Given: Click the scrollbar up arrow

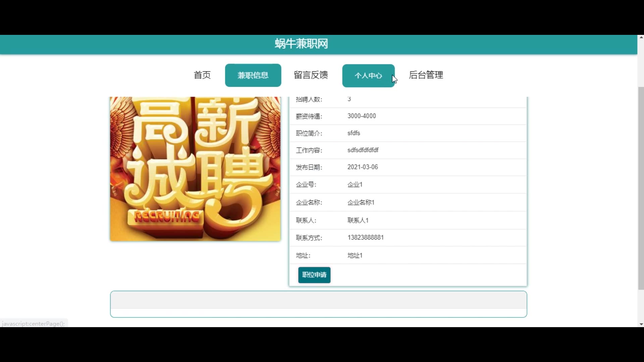Looking at the screenshot, I should tap(641, 38).
